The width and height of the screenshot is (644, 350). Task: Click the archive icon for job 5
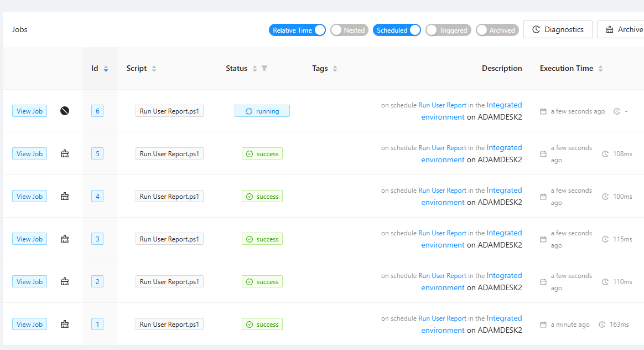(65, 153)
